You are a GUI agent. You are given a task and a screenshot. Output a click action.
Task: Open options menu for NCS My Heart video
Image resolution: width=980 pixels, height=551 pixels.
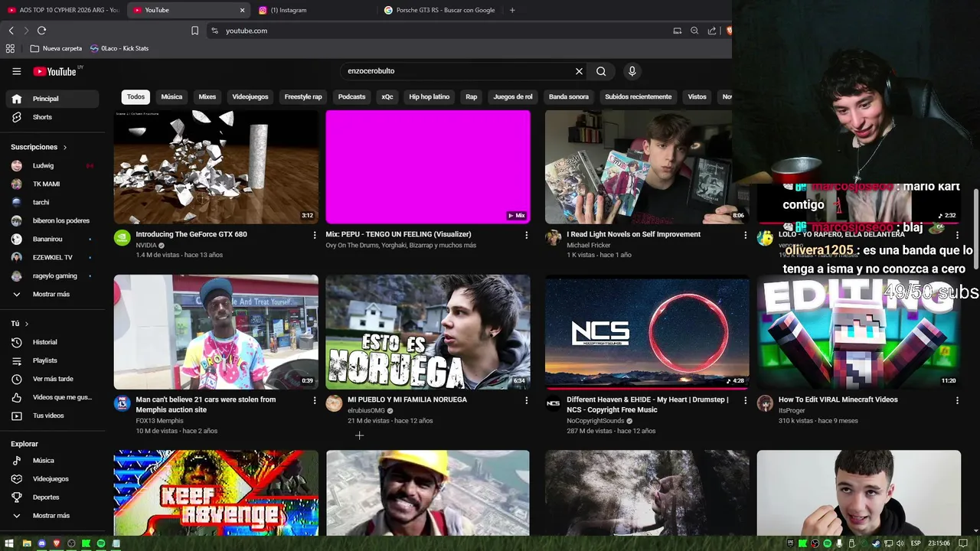pos(745,400)
